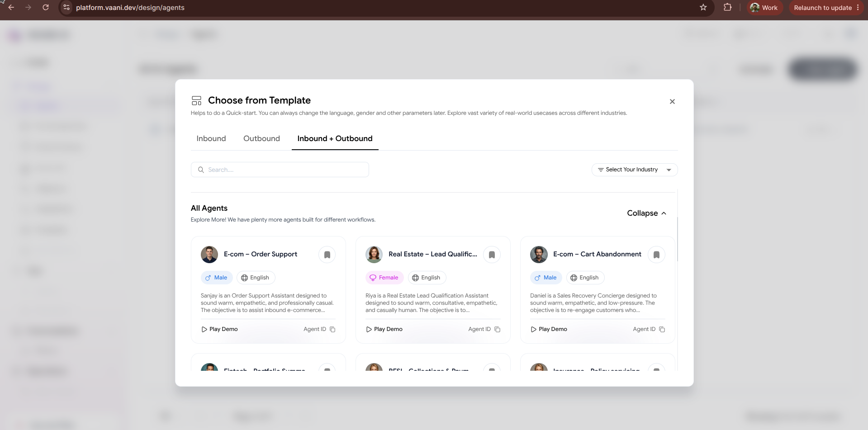Screen dimensions: 868x430
Task: Open the Work profile button
Action: 764,7
